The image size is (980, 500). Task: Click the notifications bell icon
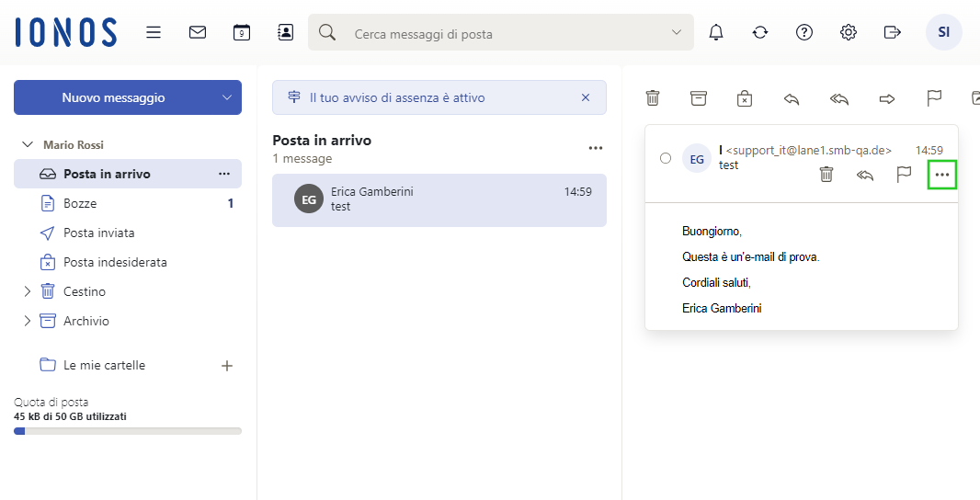(716, 32)
